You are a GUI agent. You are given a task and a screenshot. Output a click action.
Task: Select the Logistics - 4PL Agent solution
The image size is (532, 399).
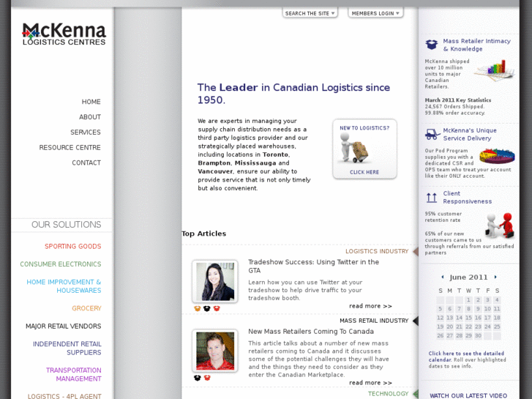coord(64,396)
